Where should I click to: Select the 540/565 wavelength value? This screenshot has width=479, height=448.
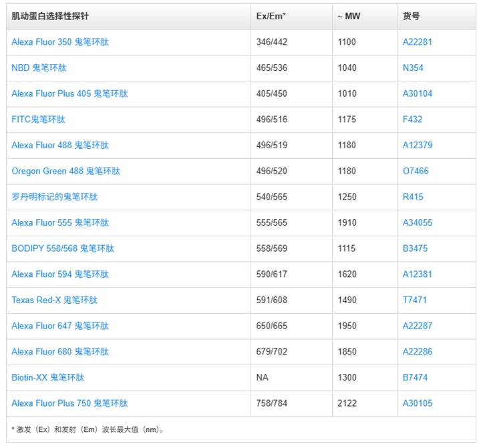(x=272, y=197)
